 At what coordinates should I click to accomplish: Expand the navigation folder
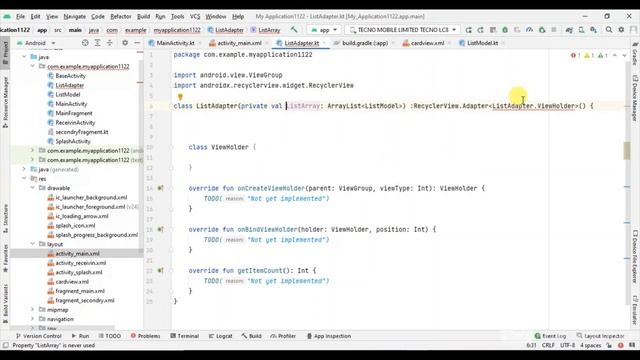[33, 319]
